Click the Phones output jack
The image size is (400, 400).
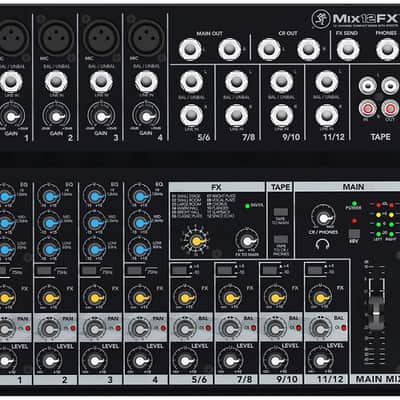click(387, 49)
